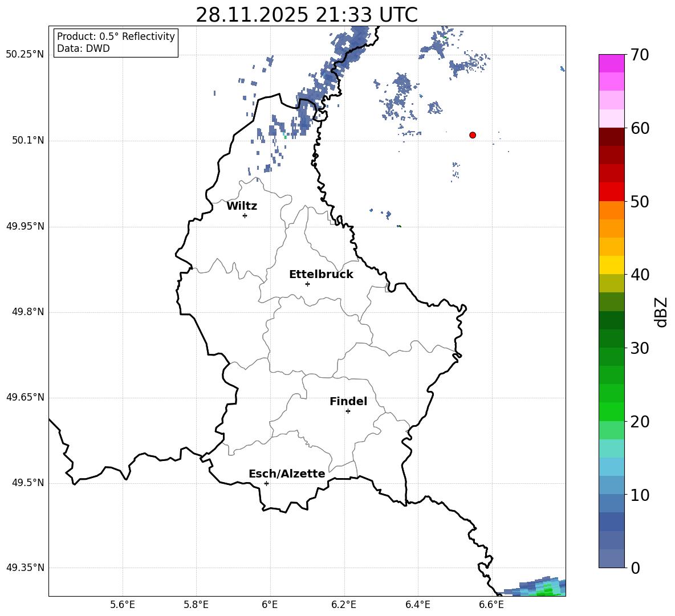
Task: Click the 20 colorbar tick label
Action: 640,422
